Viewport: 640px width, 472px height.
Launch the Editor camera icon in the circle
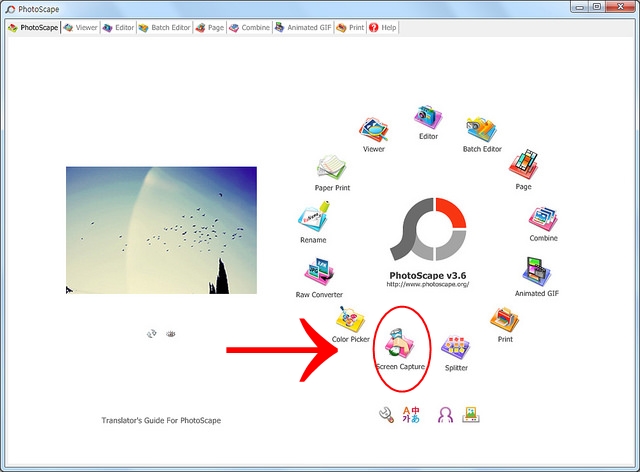coord(428,118)
